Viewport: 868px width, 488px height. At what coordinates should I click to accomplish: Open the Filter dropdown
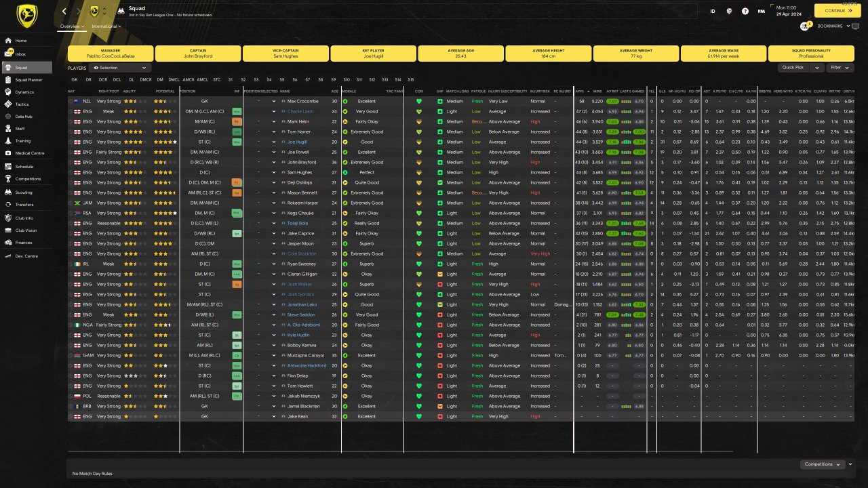tap(840, 68)
